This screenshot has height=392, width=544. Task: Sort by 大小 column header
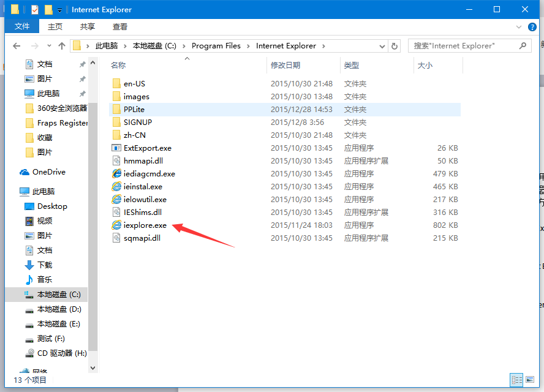click(425, 65)
